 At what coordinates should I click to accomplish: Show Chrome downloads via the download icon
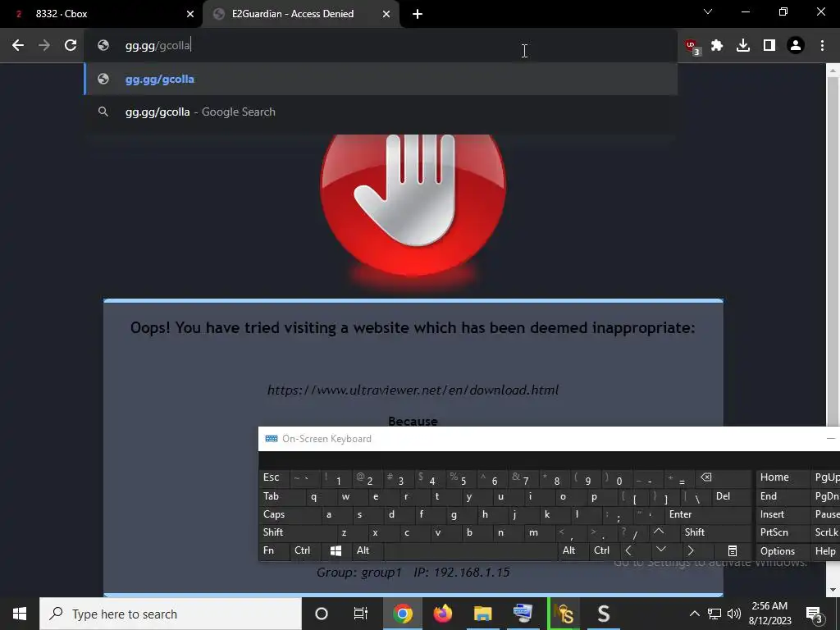click(x=743, y=46)
